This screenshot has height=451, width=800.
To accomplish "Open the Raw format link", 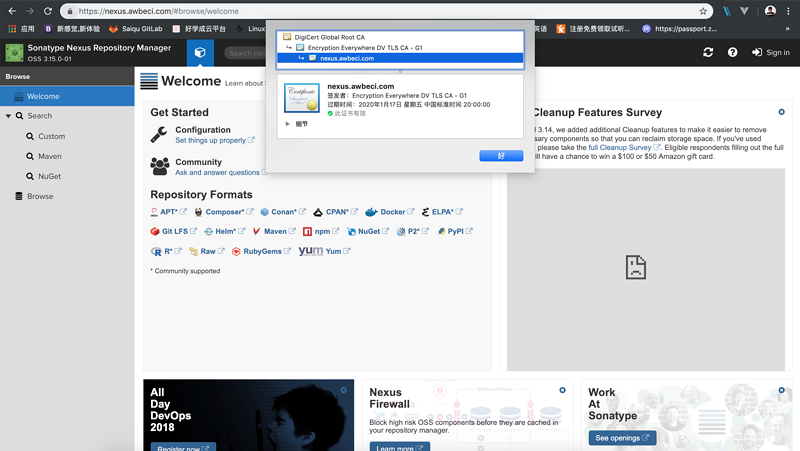I will point(207,251).
